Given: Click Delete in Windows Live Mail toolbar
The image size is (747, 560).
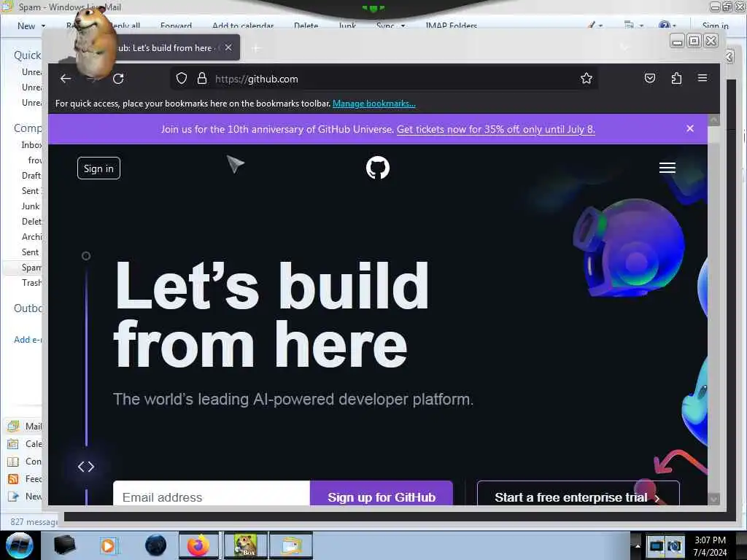Looking at the screenshot, I should pos(306,26).
